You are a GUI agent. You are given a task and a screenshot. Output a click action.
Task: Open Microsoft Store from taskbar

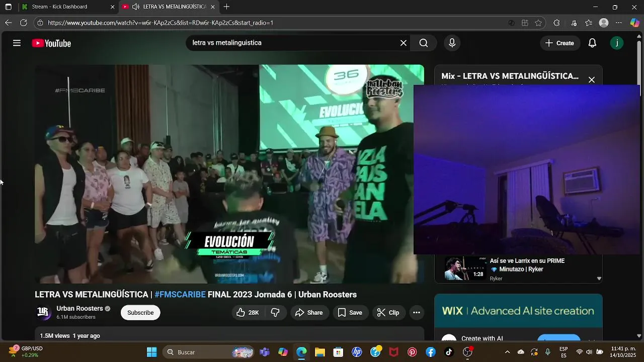click(x=338, y=352)
